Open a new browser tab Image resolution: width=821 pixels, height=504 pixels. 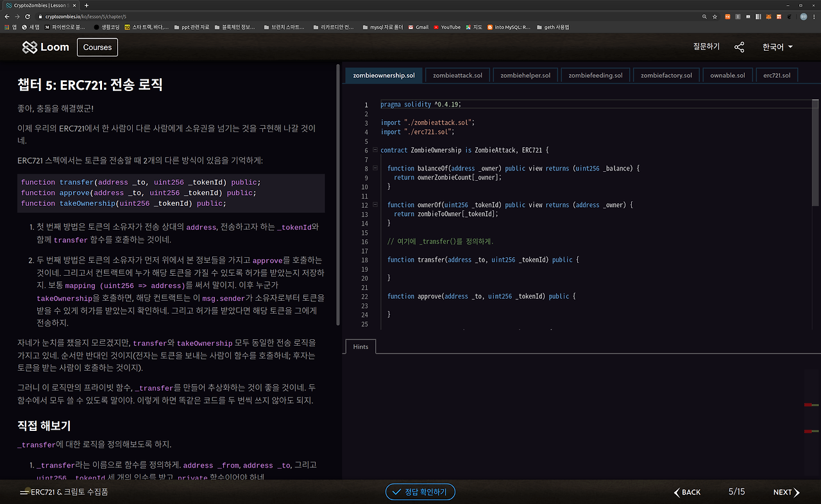point(87,5)
